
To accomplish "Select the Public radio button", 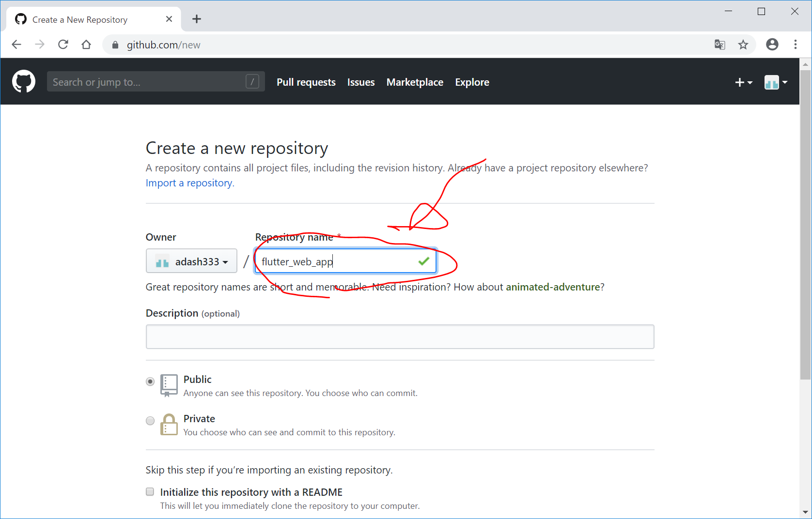I will tap(150, 382).
